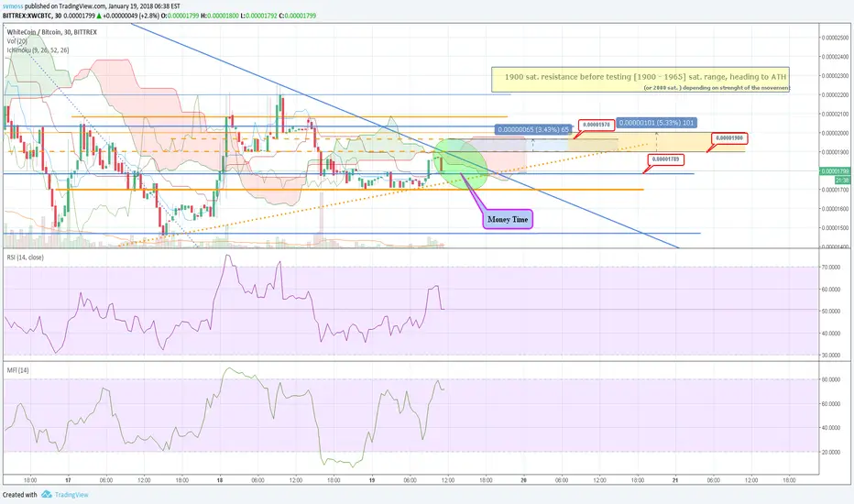Click the 0.00001500 price axis label
This screenshot has width=854, height=504.
pyautogui.click(x=835, y=228)
